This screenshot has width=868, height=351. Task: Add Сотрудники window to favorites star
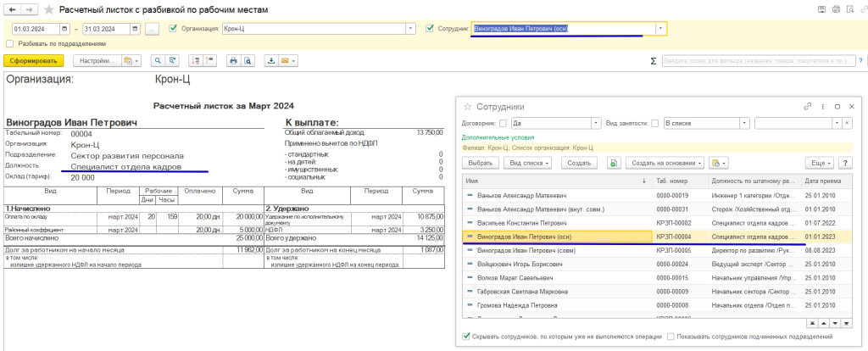(467, 106)
